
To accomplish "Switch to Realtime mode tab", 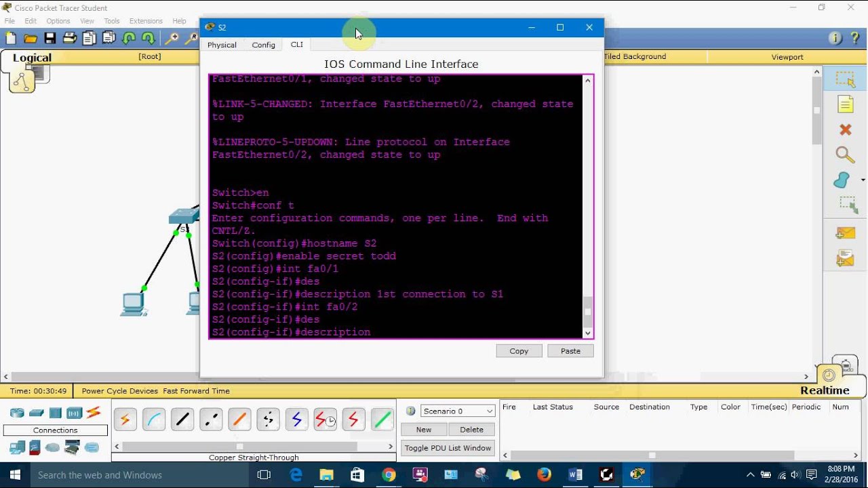I will click(x=825, y=390).
